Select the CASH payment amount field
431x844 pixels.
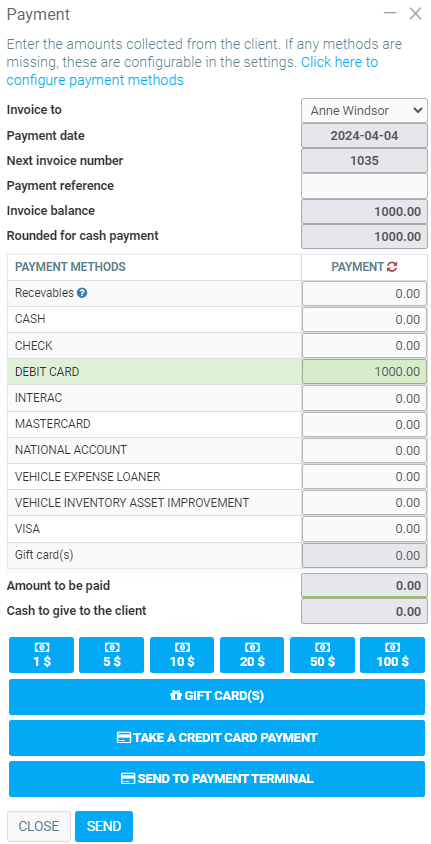click(364, 320)
